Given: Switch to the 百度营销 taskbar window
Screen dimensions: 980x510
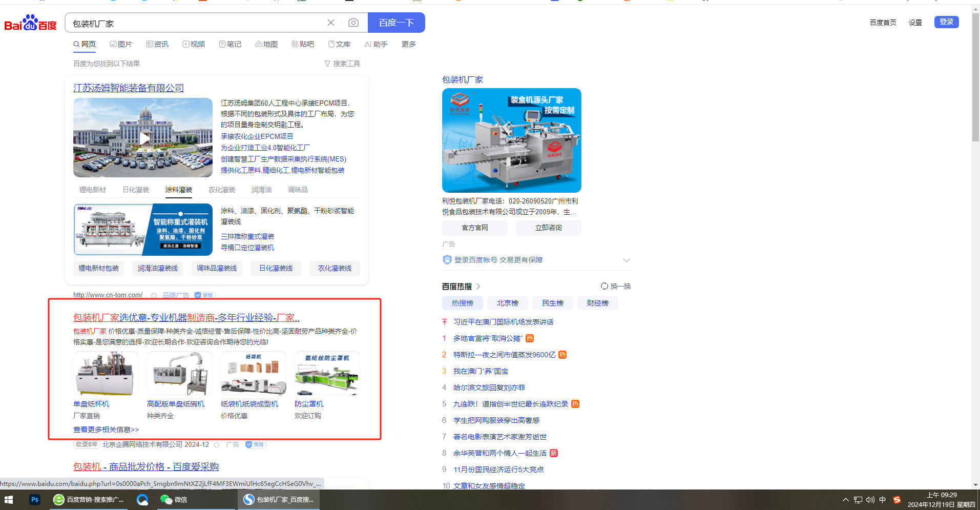Looking at the screenshot, I should pyautogui.click(x=89, y=500).
